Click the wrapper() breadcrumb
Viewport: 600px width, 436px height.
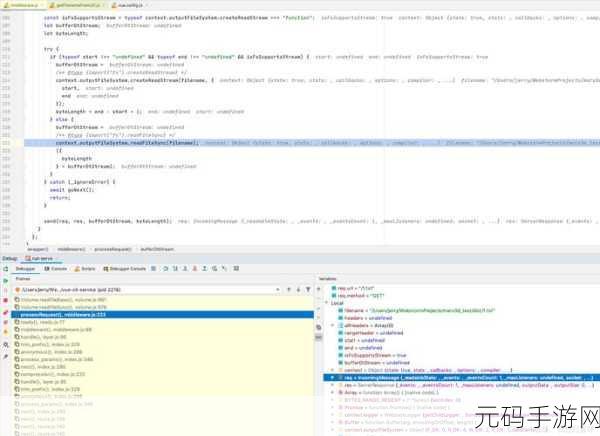pos(38,249)
